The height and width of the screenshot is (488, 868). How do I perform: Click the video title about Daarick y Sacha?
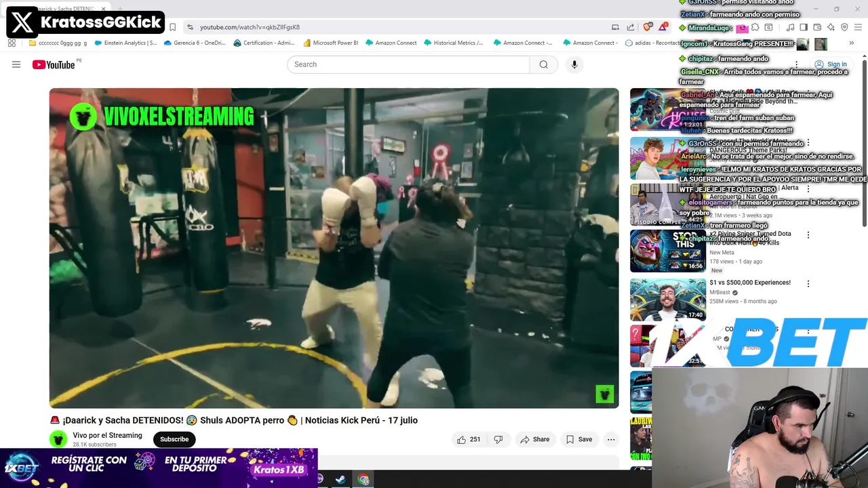pos(234,420)
